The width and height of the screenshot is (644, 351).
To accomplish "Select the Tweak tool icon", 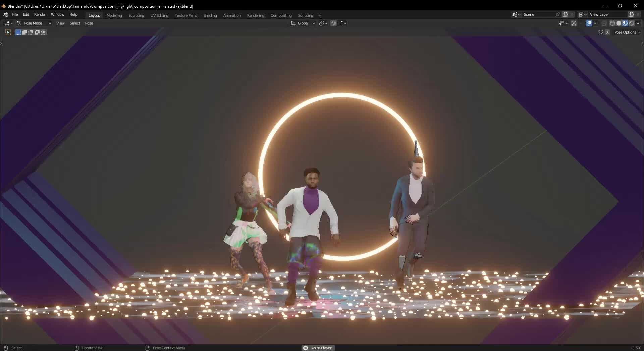I will (8, 32).
